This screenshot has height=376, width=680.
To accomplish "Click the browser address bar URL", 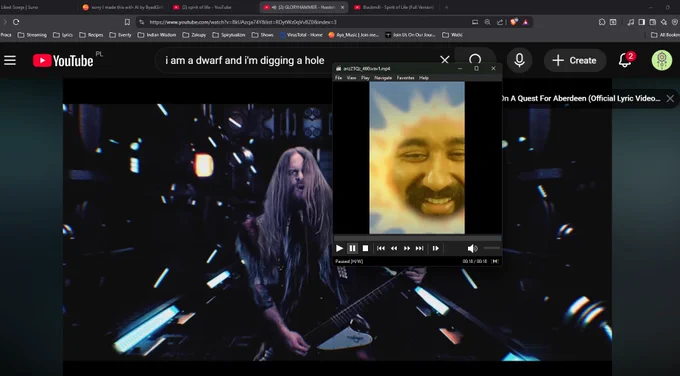I will 243,22.
